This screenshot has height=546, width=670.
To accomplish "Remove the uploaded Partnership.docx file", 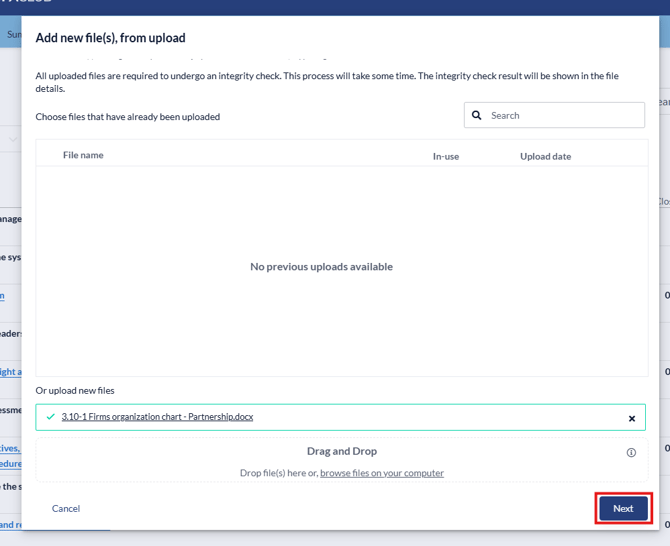I will tap(631, 418).
